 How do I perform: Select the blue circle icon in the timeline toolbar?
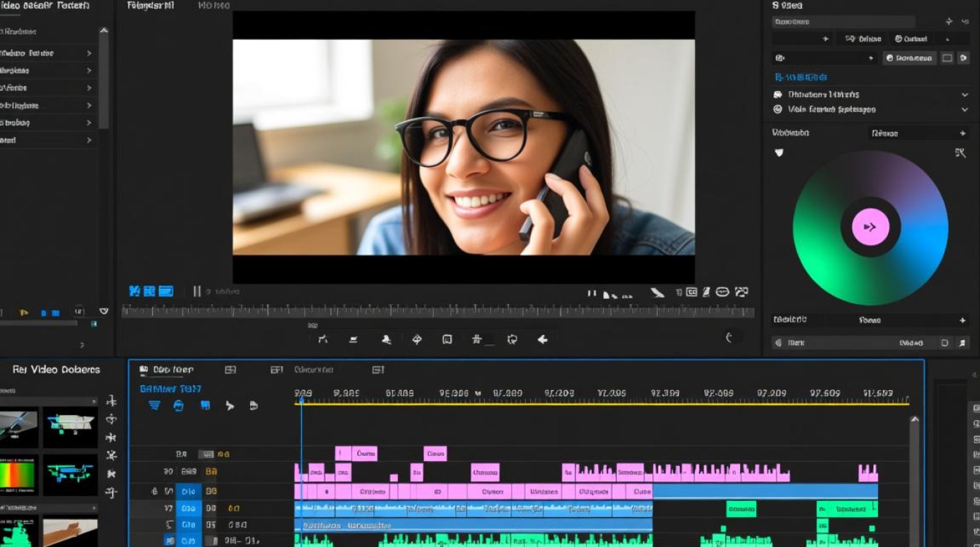[x=179, y=406]
